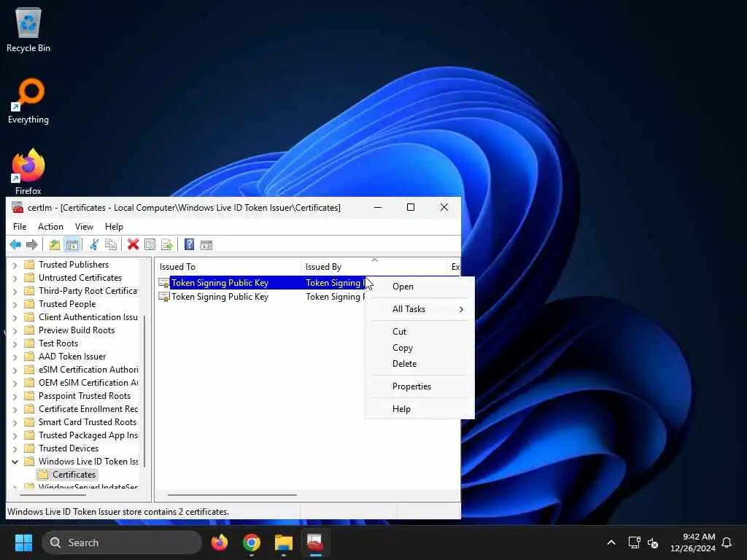
Task: Open the Recycle Bin desktop icon
Action: pyautogui.click(x=28, y=30)
